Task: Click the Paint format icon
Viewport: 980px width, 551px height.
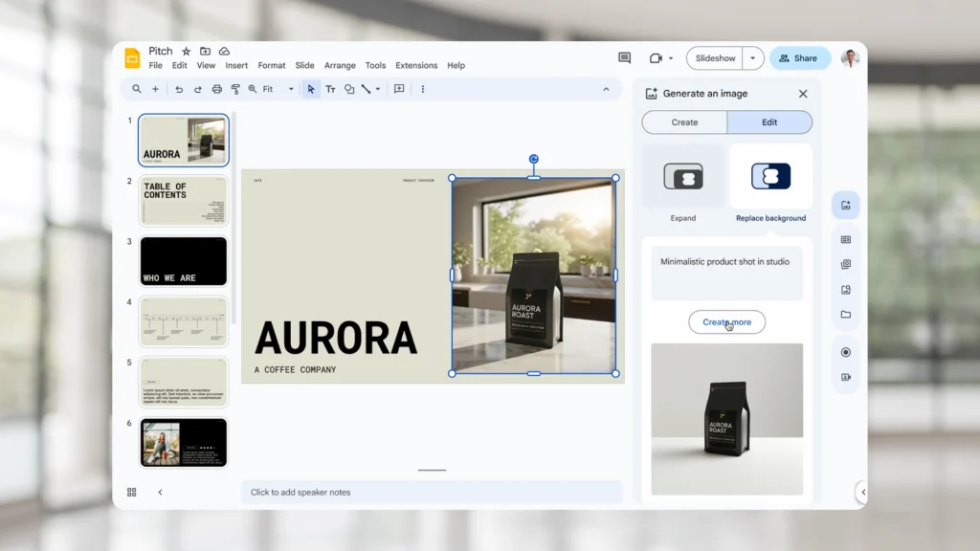Action: [x=235, y=89]
